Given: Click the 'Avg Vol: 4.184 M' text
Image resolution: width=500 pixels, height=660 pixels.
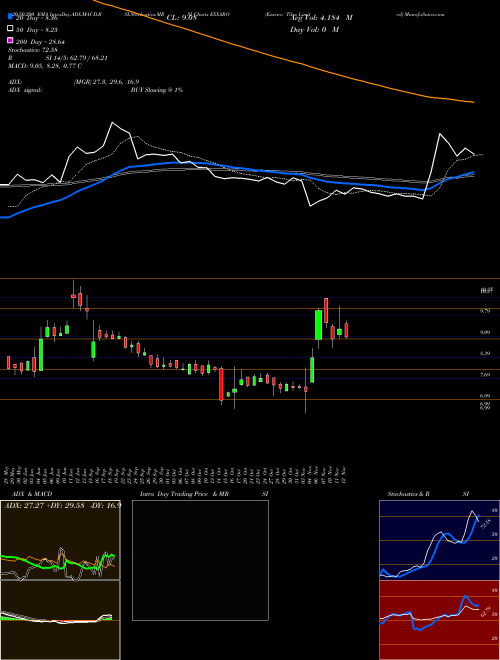Looking at the screenshot, I should 321,18.
